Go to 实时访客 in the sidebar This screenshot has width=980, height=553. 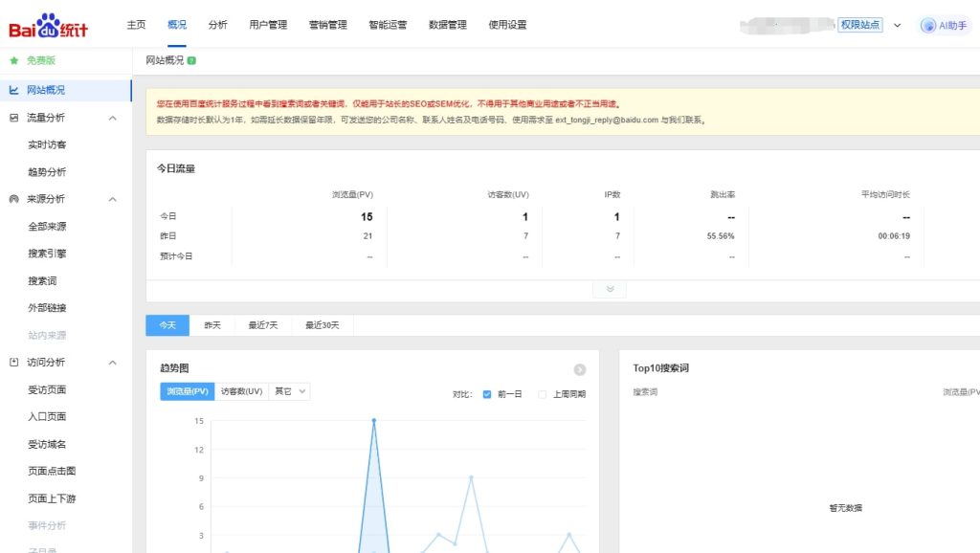(x=47, y=144)
